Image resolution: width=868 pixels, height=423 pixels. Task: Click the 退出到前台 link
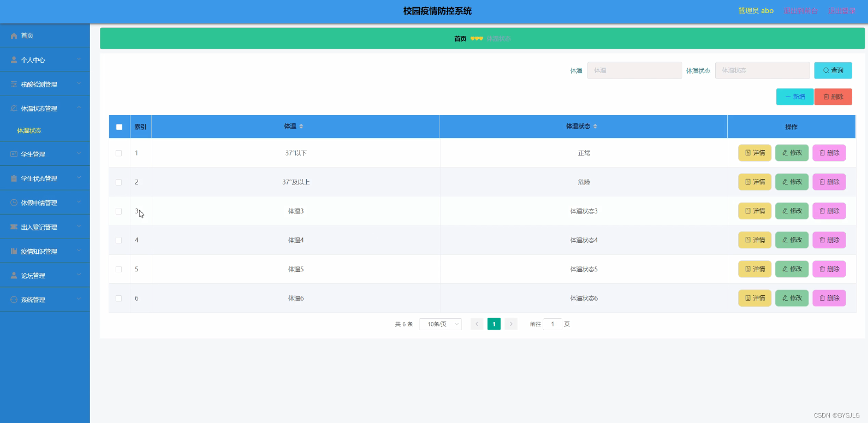(801, 11)
